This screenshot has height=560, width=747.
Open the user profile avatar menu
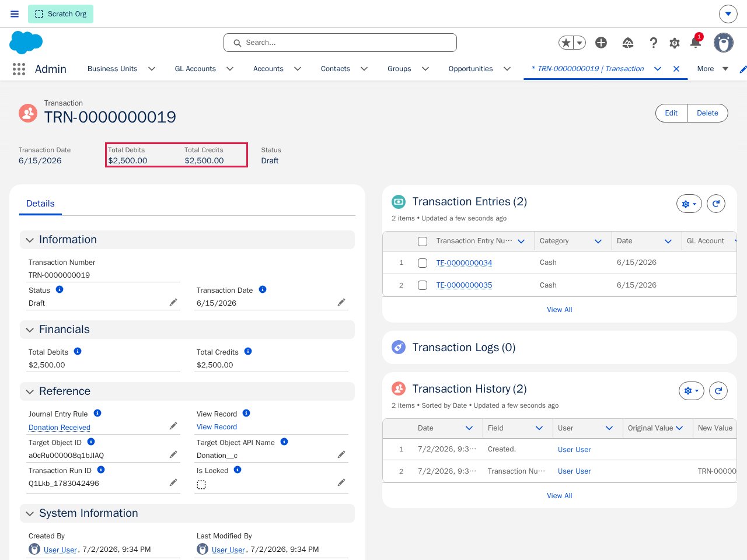(724, 43)
